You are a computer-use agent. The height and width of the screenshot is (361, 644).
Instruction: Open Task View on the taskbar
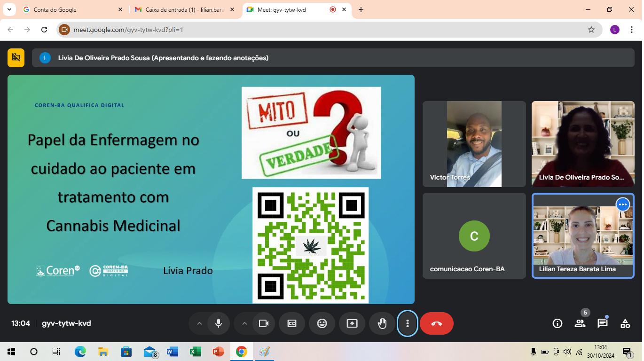click(56, 352)
